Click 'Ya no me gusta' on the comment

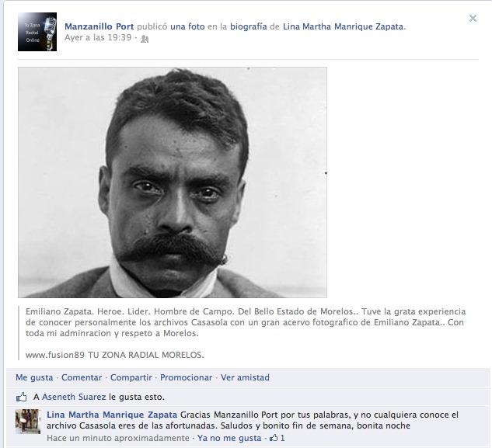point(229,438)
